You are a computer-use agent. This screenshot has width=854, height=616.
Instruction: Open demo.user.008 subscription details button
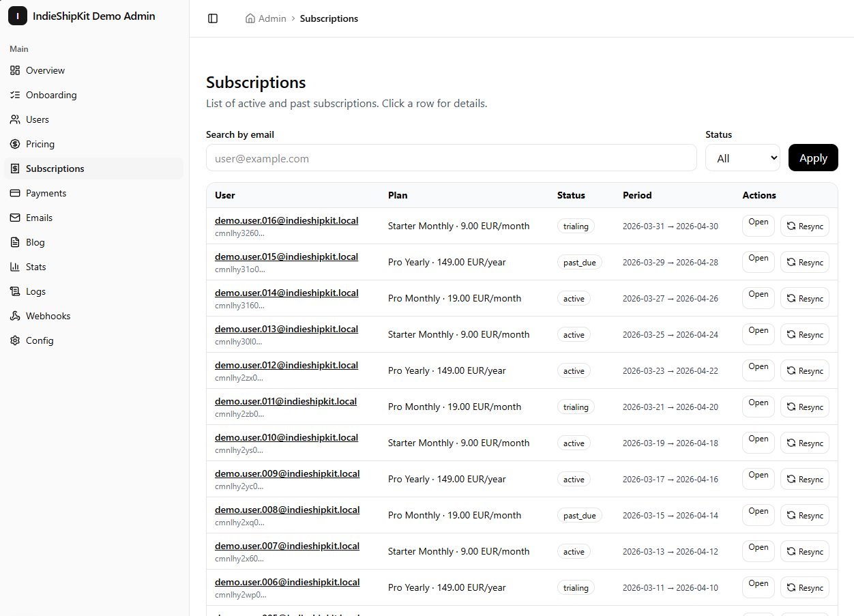click(x=759, y=515)
